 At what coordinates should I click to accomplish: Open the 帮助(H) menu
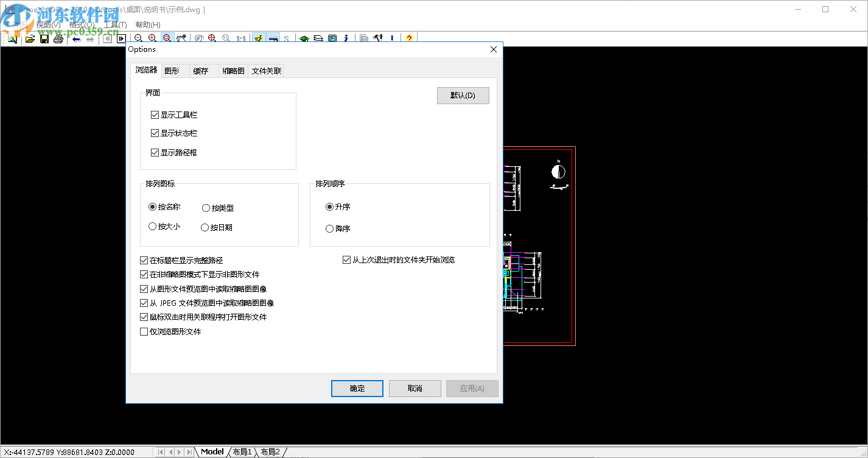(x=148, y=25)
